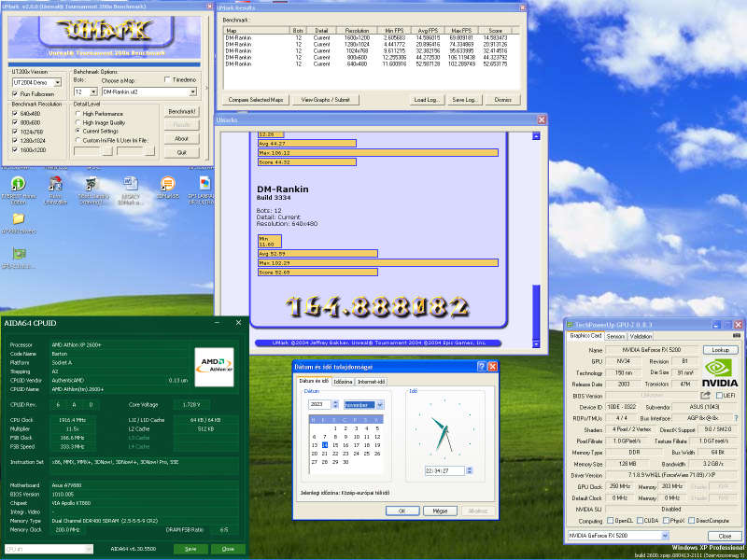Select day 22 in the calendar

(x=335, y=454)
